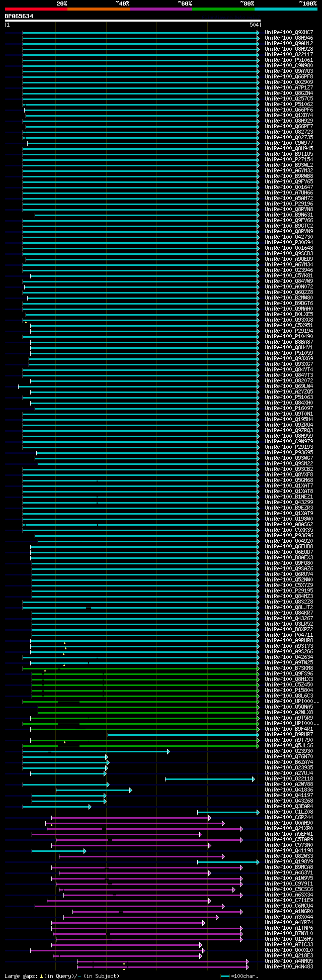The height and width of the screenshot is (980, 322).
Task: Click the green alignment bar for UniRef100_Q9FS96
Action: click(145, 674)
